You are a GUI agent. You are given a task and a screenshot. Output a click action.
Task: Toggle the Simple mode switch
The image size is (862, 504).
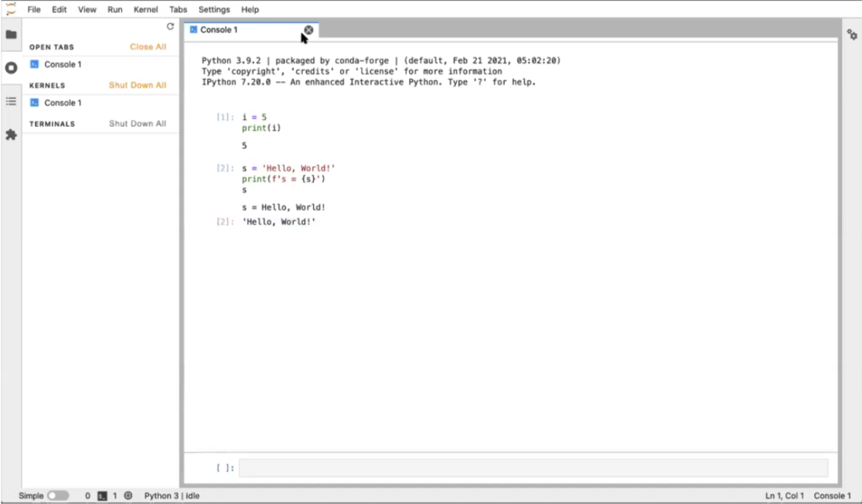pyautogui.click(x=58, y=495)
